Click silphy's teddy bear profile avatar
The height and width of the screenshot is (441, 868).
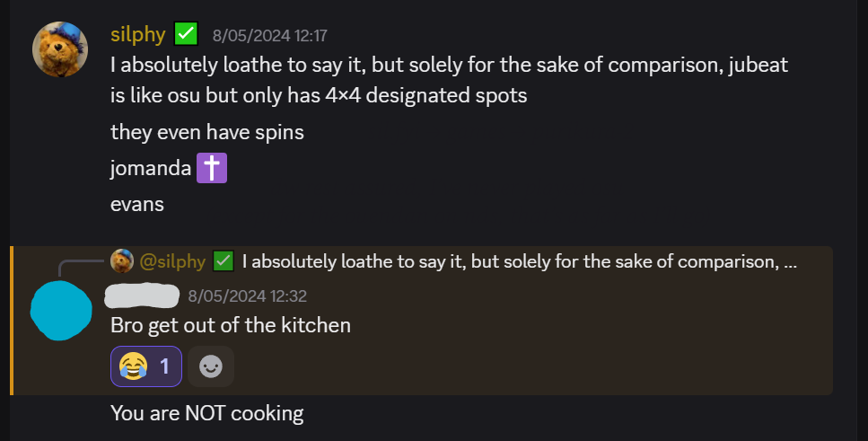click(60, 49)
